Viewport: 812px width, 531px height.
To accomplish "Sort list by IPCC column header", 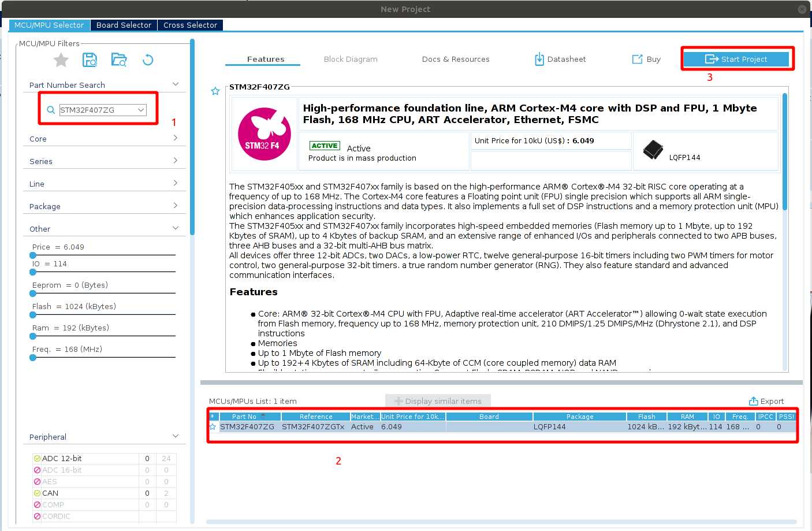I will click(x=766, y=416).
